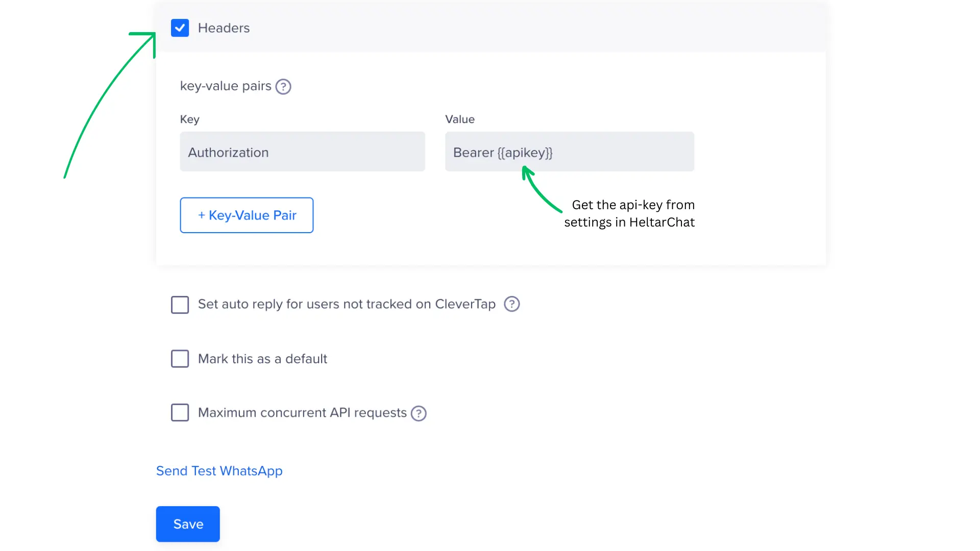Click the 'Maximum concurrent API requests' label text
The height and width of the screenshot is (551, 980).
click(302, 412)
